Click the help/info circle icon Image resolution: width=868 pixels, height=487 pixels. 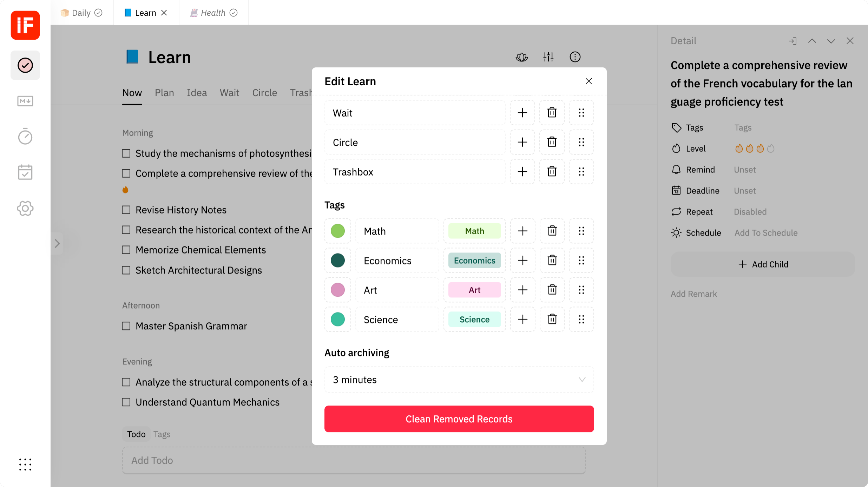(575, 57)
